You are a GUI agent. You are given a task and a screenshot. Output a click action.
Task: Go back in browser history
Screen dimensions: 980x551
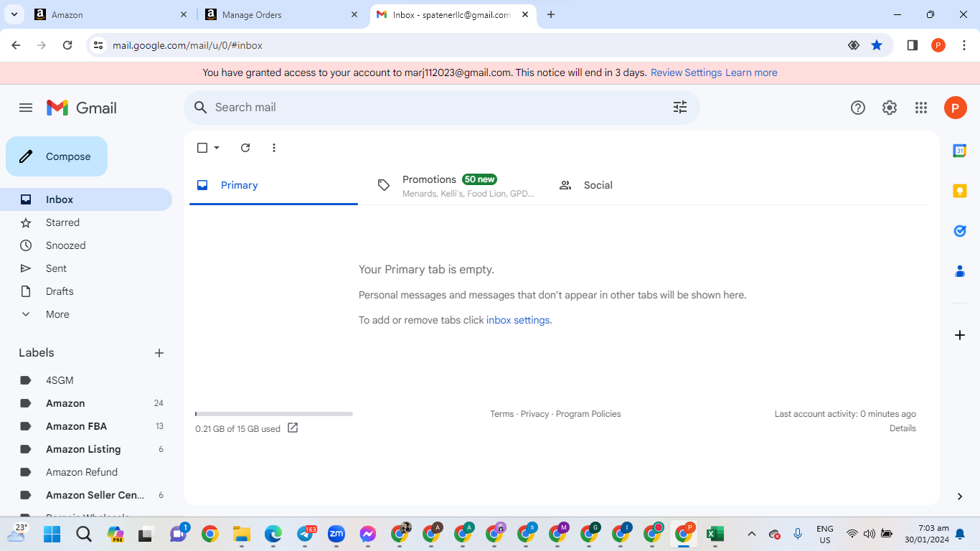coord(16,45)
